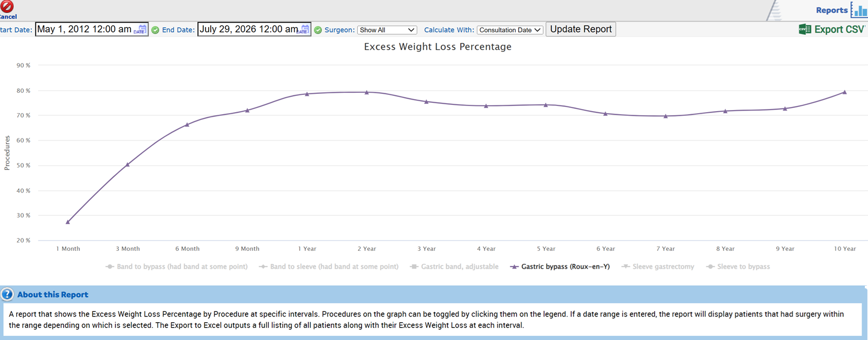The width and height of the screenshot is (868, 340).
Task: Click the 4 Year data point marker
Action: pyautogui.click(x=486, y=106)
